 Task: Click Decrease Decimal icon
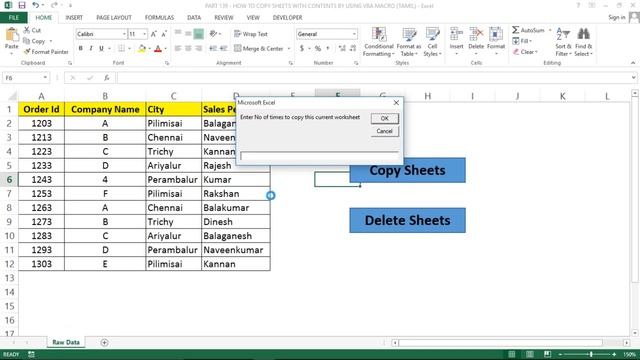pyautogui.click(x=353, y=49)
